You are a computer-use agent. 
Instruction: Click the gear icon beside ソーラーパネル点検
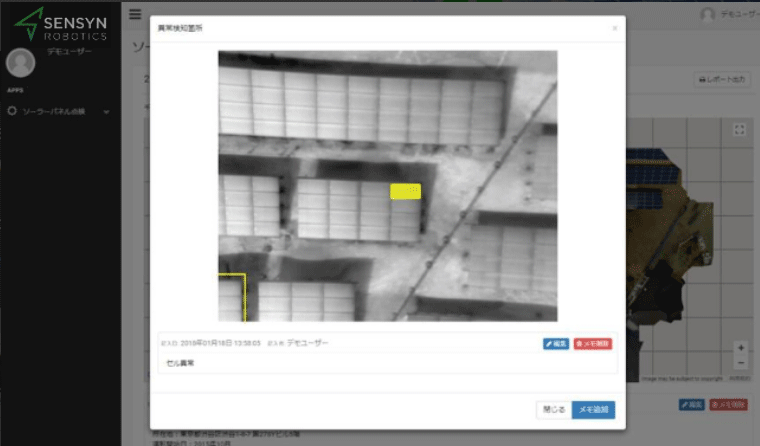12,111
